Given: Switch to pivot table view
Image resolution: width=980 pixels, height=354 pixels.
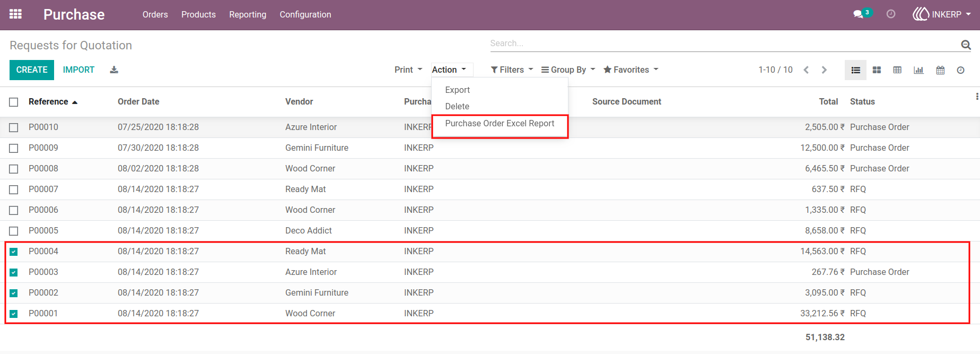Looking at the screenshot, I should pyautogui.click(x=897, y=70).
